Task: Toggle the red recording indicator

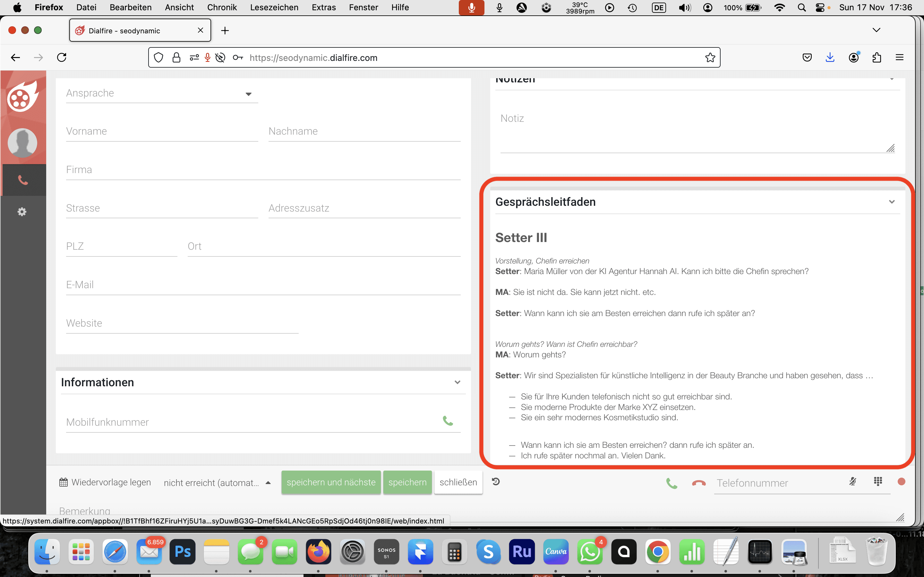Action: [x=902, y=481]
